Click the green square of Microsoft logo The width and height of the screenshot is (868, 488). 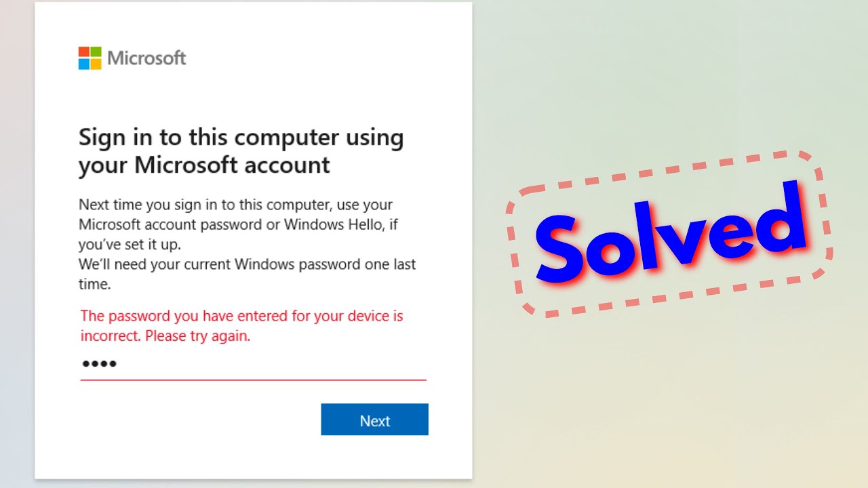[x=96, y=52]
